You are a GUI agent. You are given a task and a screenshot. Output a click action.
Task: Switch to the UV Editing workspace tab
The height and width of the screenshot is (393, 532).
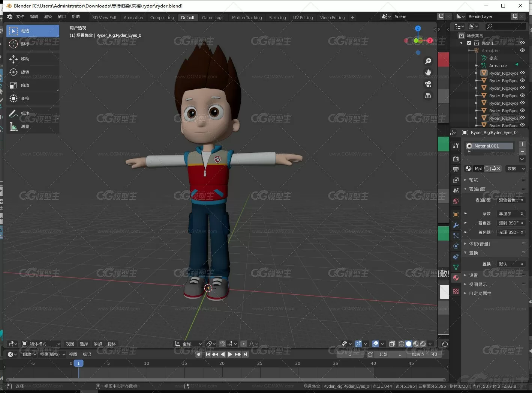click(x=303, y=18)
